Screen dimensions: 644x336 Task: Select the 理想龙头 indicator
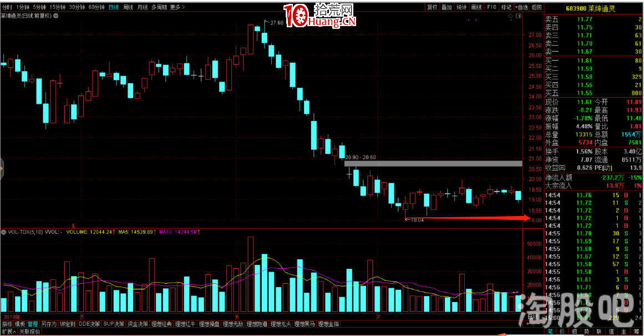(x=281, y=324)
